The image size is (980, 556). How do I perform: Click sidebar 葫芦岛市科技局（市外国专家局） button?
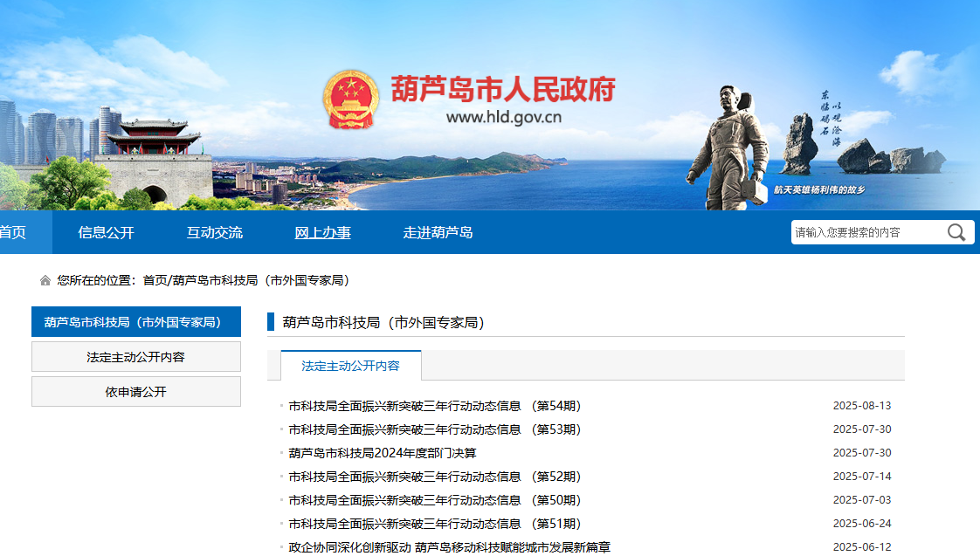click(135, 322)
